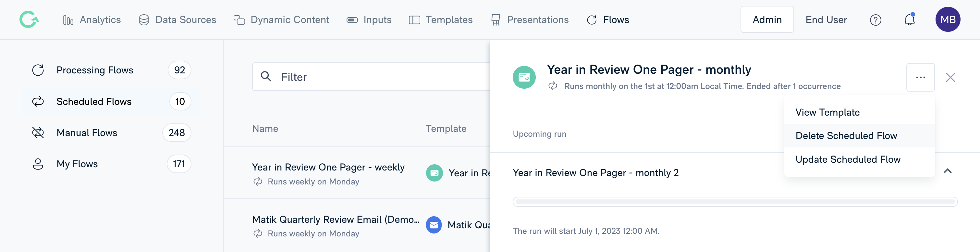Image resolution: width=980 pixels, height=252 pixels.
Task: Click the Upcoming run label
Action: (539, 134)
